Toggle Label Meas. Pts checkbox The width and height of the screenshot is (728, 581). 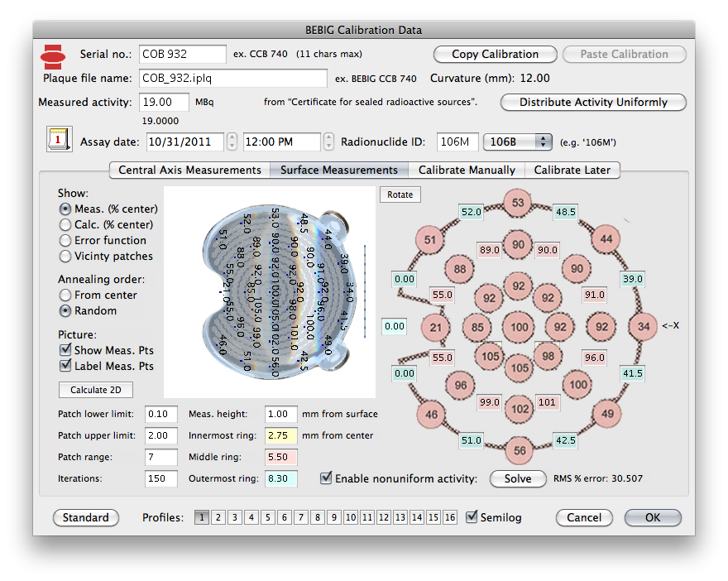click(65, 366)
